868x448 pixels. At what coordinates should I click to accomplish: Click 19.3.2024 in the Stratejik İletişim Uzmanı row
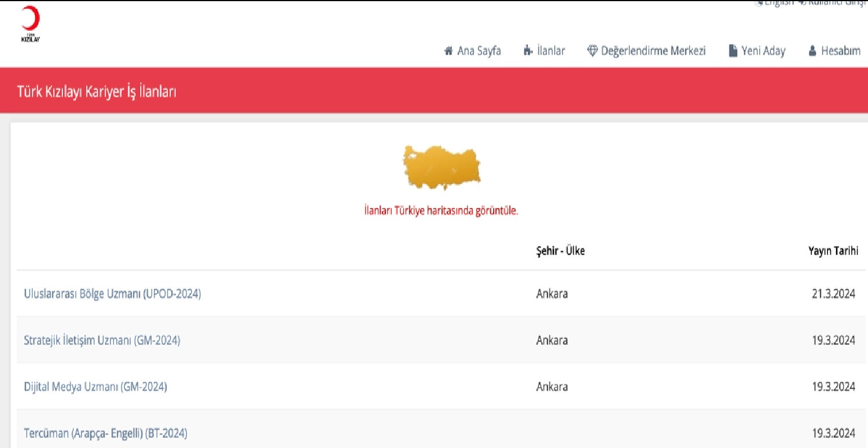833,340
